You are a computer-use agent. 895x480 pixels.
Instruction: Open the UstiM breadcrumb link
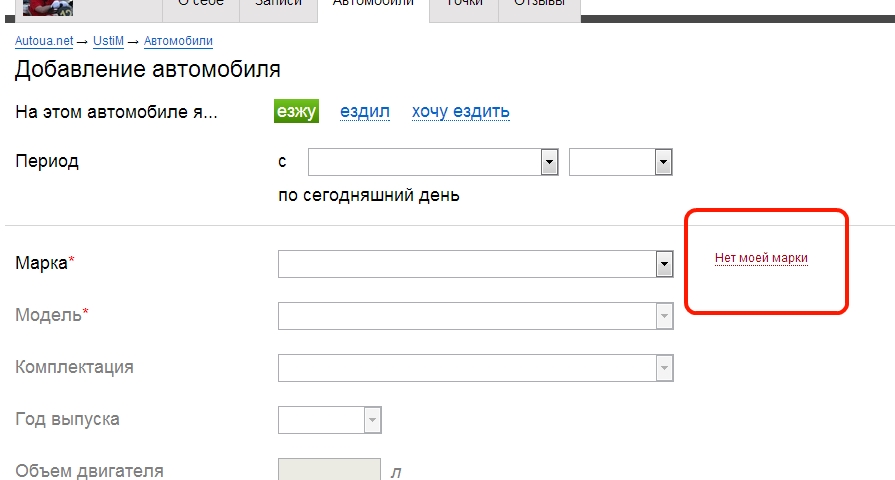pyautogui.click(x=110, y=41)
